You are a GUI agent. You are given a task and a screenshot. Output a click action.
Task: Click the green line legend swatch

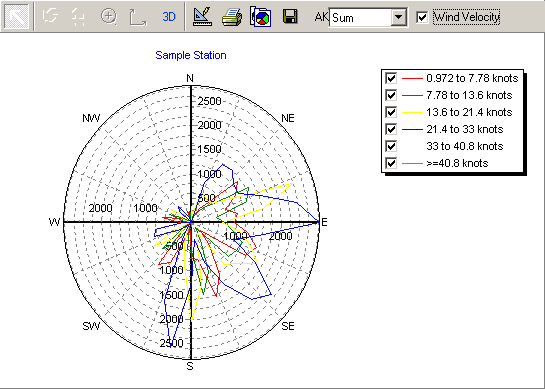pyautogui.click(x=412, y=96)
